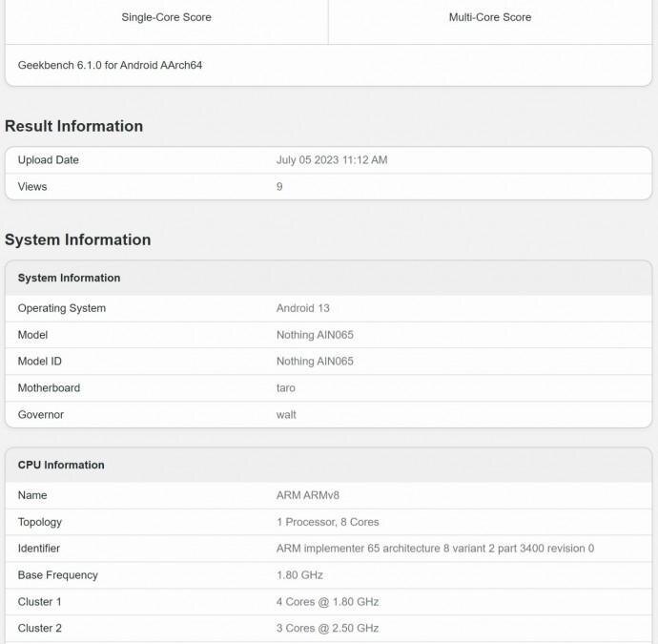Click the Model ID value Nothing AIN065
The height and width of the screenshot is (644, 658).
[x=315, y=362]
